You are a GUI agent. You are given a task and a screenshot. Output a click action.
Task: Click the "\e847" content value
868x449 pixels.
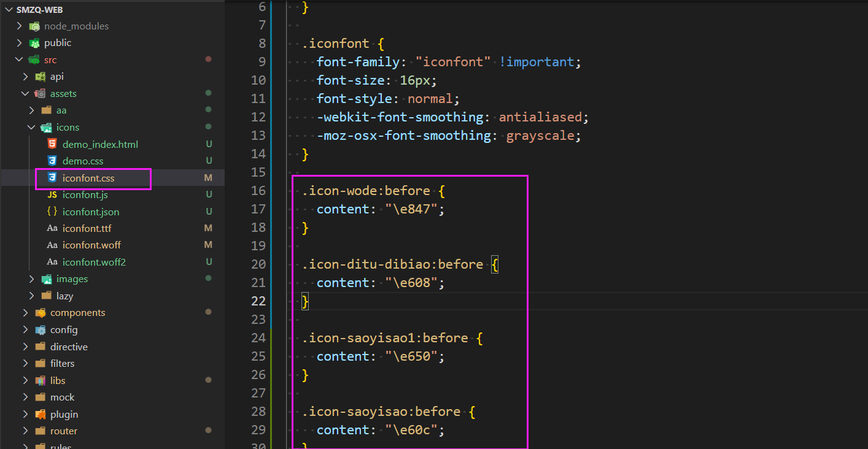coord(412,209)
